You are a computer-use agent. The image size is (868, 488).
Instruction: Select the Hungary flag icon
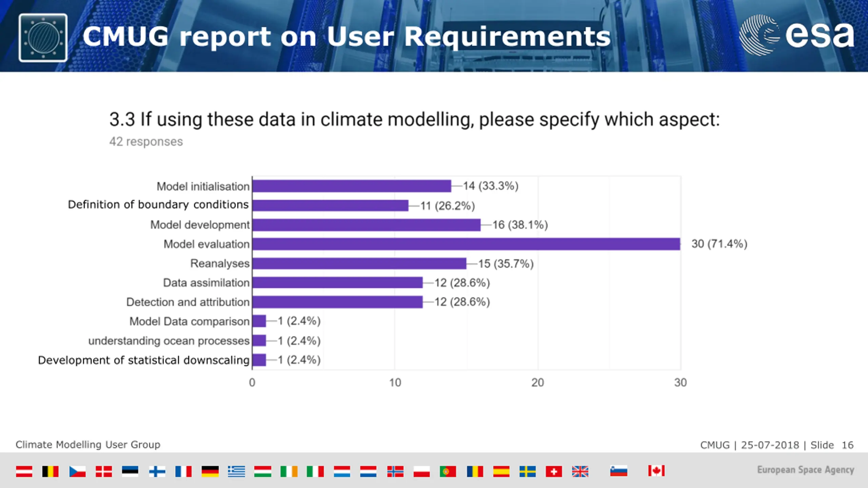(x=263, y=471)
